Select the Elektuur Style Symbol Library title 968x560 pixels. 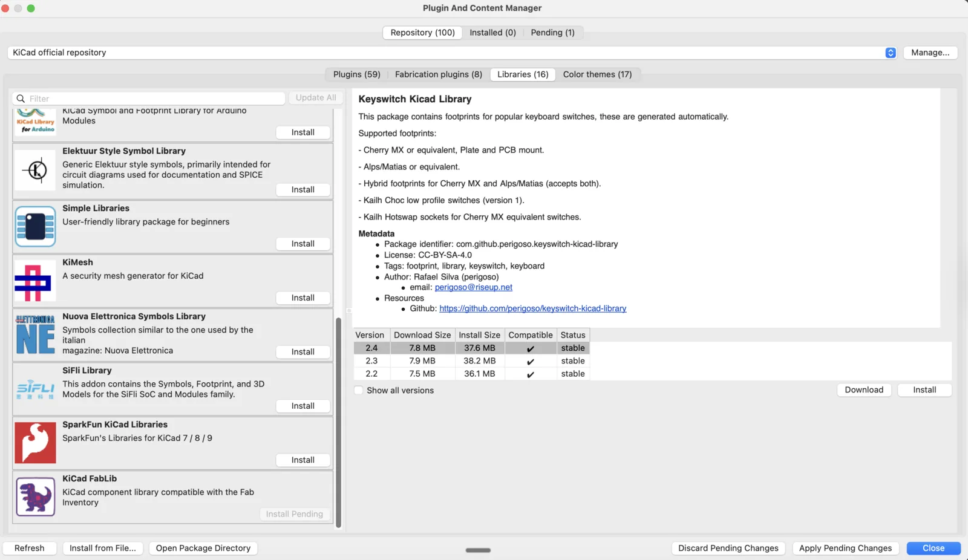[124, 151]
